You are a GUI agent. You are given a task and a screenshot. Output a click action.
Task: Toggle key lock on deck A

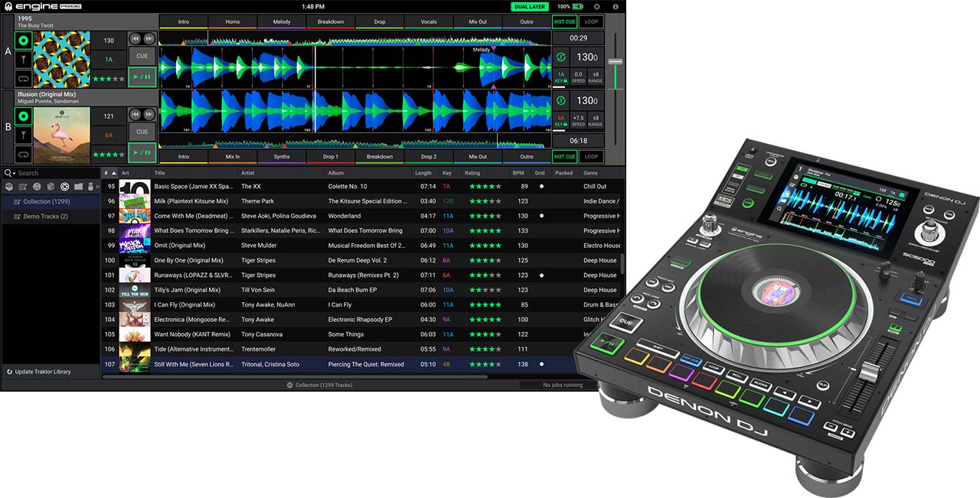coord(560,77)
